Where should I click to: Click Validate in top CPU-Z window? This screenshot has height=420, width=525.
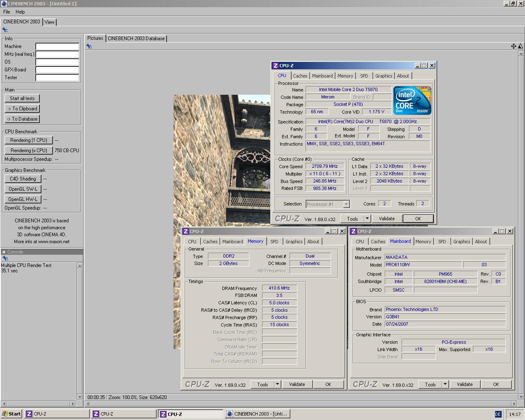click(x=387, y=219)
